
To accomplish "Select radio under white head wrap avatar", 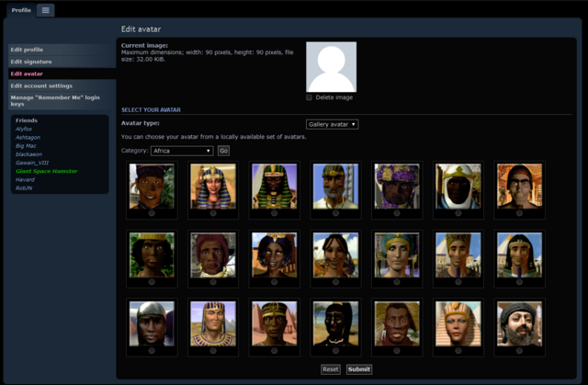I will tap(458, 213).
